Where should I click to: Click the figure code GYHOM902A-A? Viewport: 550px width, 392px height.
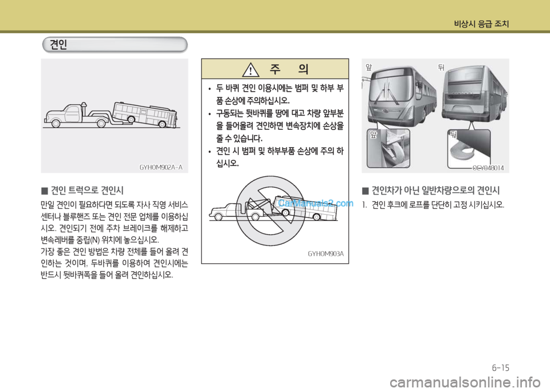click(161, 167)
